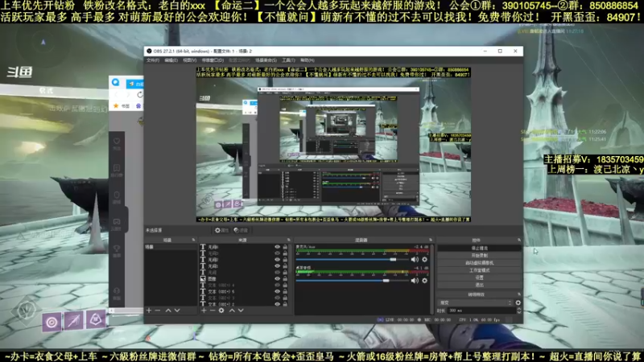Select the 图像 source row
Viewport: 644px width, 362px height.
[x=244, y=278]
